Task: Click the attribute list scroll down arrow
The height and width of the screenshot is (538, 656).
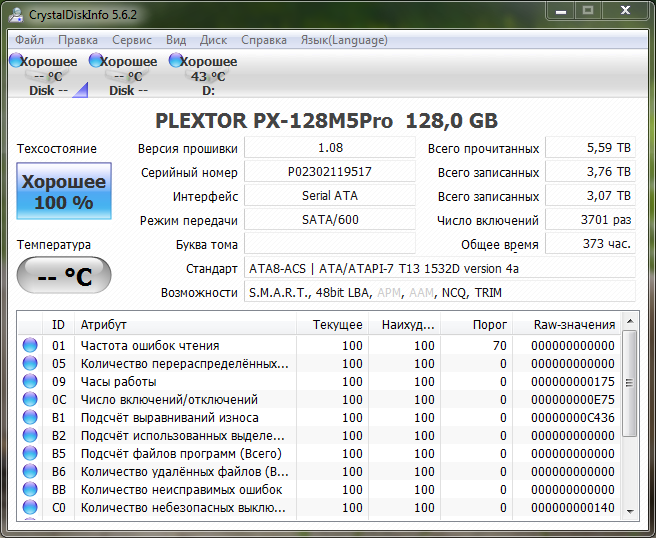Action: pyautogui.click(x=630, y=511)
